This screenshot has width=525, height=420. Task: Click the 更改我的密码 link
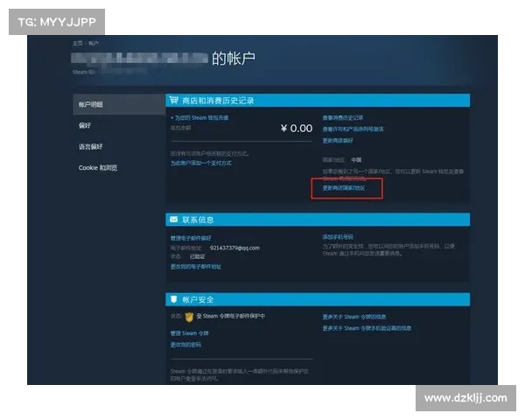185,345
